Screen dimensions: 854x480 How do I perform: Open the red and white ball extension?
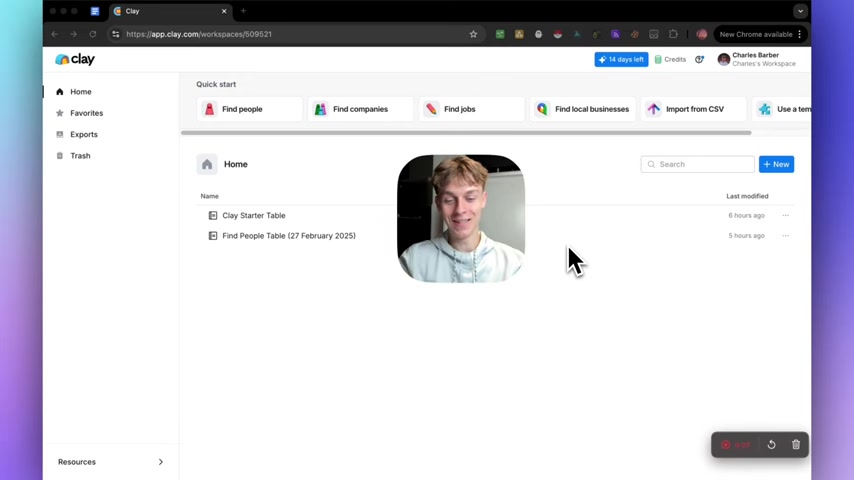coord(557,34)
